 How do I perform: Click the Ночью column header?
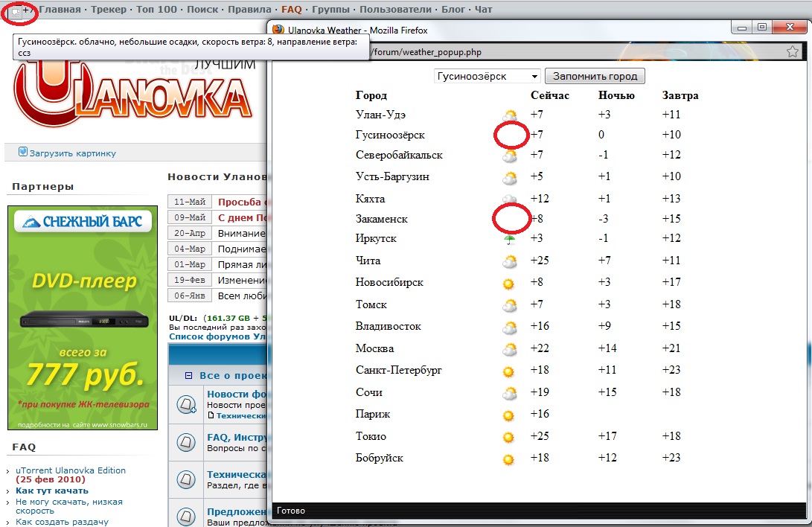616,95
